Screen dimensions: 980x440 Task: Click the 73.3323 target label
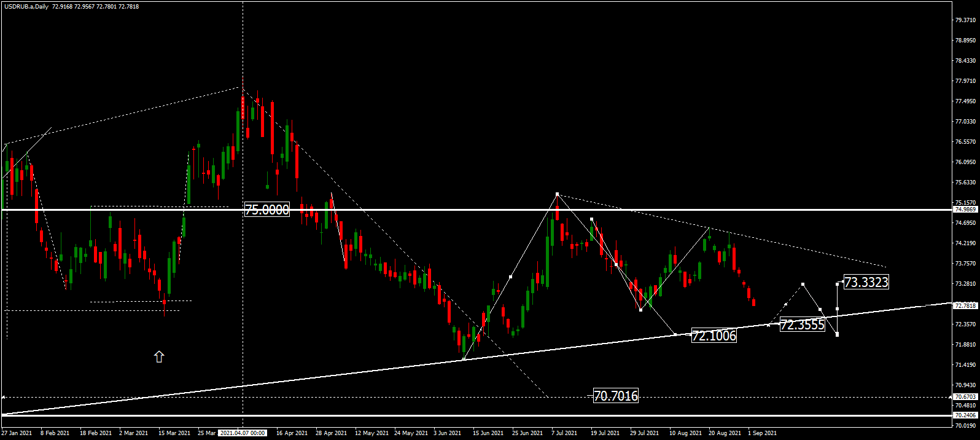click(x=866, y=282)
